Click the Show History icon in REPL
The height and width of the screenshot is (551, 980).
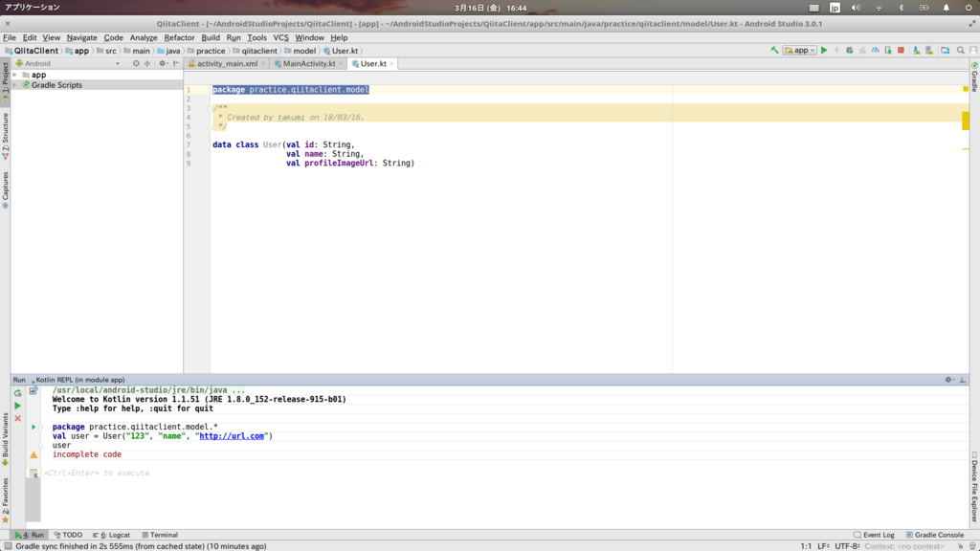(x=33, y=390)
